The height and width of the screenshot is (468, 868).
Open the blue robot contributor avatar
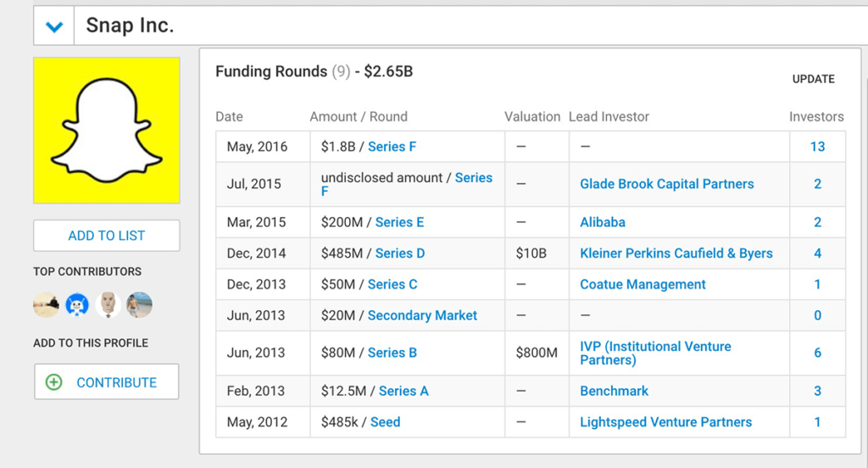[77, 305]
